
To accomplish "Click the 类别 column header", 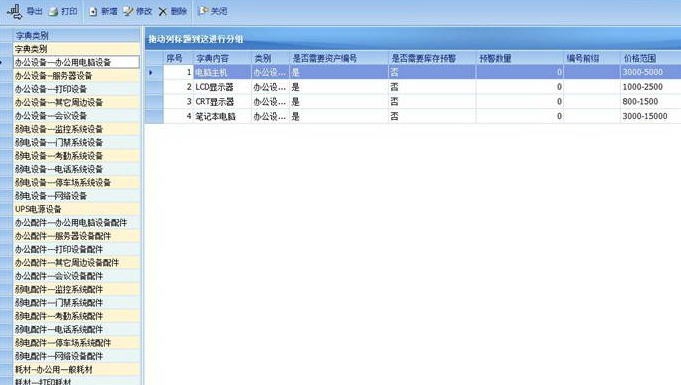I will 270,58.
